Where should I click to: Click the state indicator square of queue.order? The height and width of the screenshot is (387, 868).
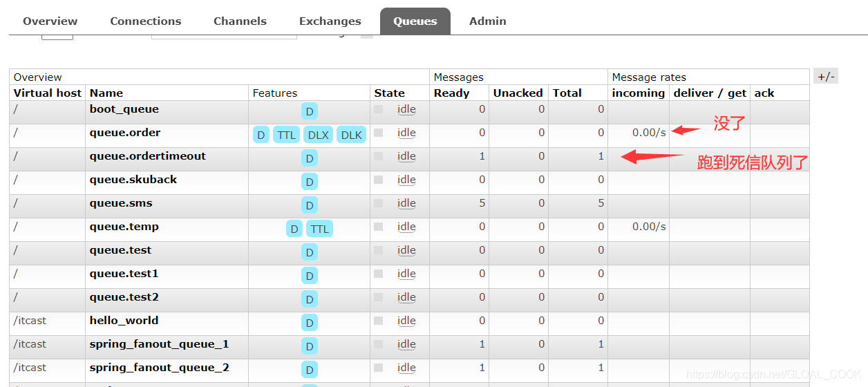point(378,133)
